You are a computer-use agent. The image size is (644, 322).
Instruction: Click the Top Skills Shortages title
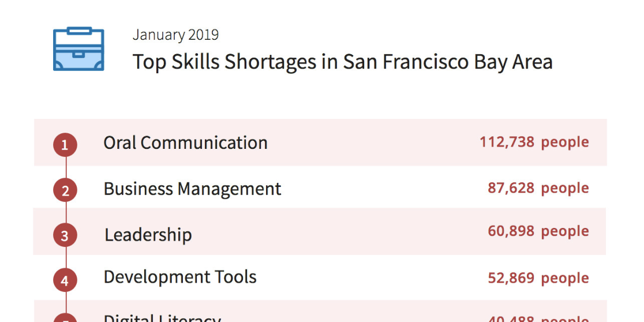tap(343, 62)
